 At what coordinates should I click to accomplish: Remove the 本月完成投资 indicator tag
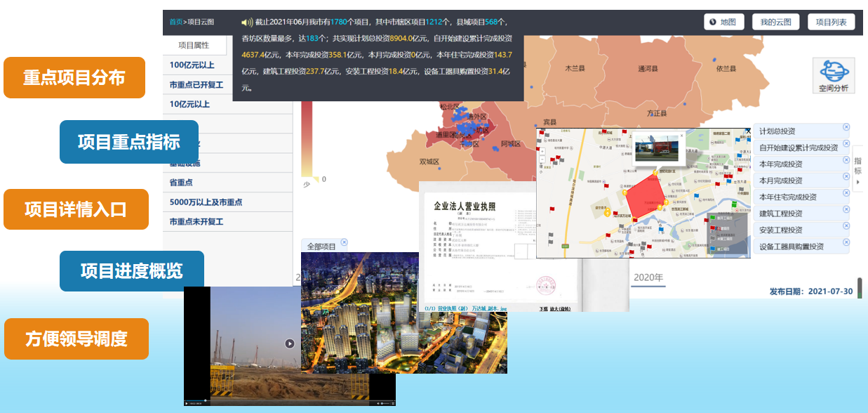pyautogui.click(x=846, y=176)
